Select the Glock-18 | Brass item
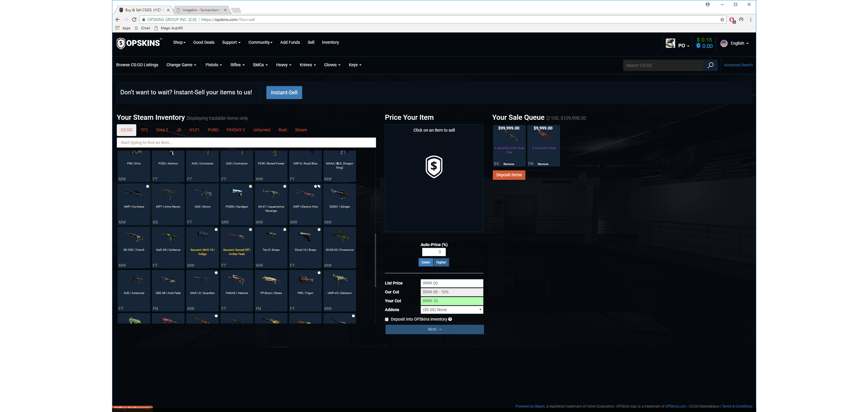This screenshot has height=412, width=868. 305,248
